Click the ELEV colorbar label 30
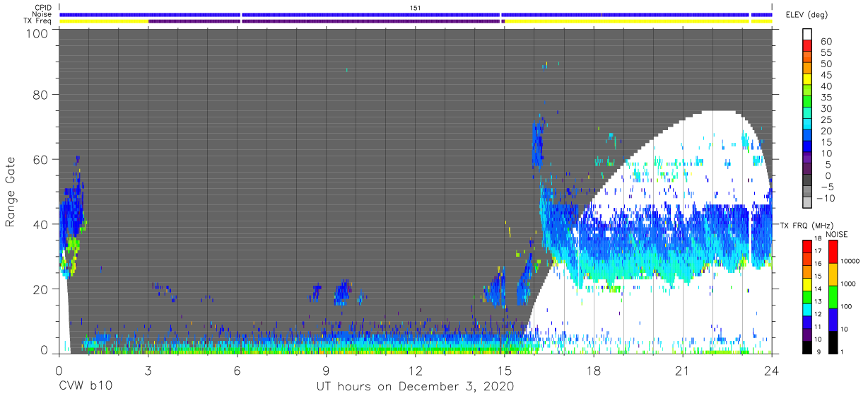 click(x=826, y=109)
